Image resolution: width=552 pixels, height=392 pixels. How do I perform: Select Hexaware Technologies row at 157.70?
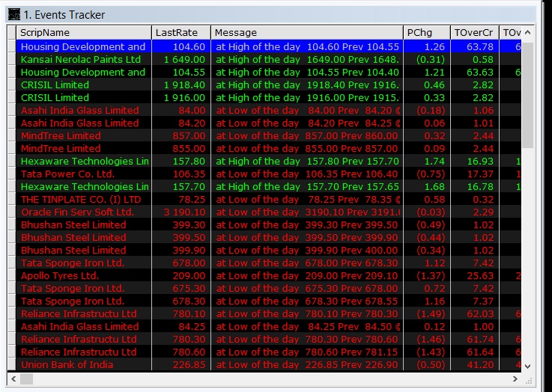click(x=268, y=186)
